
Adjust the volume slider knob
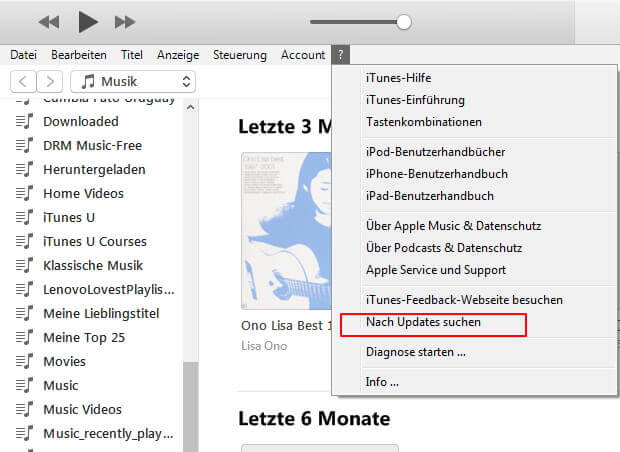[403, 21]
